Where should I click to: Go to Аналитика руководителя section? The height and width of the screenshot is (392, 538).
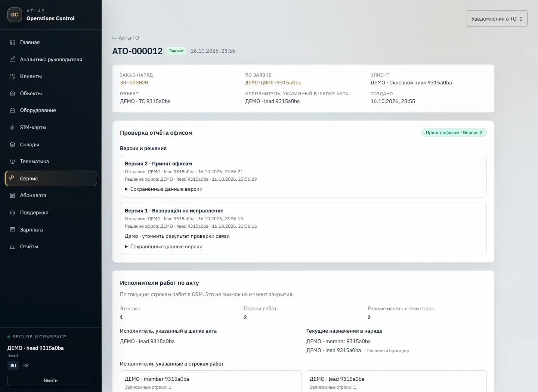[51, 59]
